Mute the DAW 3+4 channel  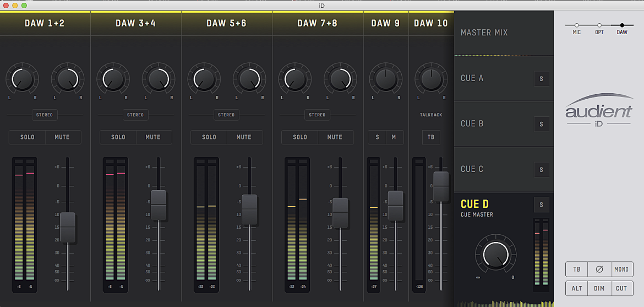tap(154, 137)
